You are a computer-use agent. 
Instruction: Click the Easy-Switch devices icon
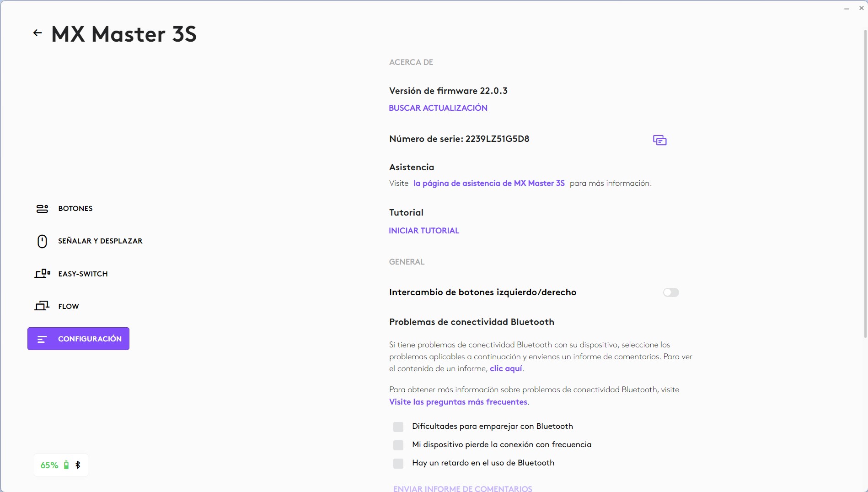(x=42, y=274)
